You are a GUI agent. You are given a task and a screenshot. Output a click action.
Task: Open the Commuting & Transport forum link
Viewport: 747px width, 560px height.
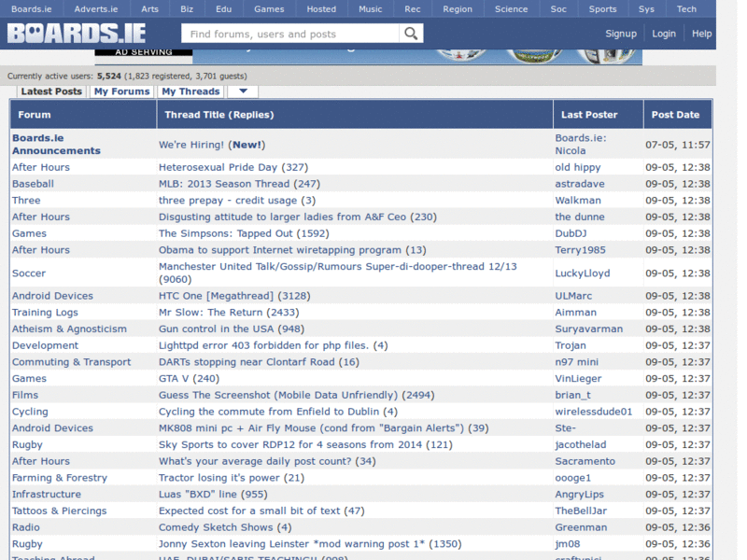tap(72, 362)
